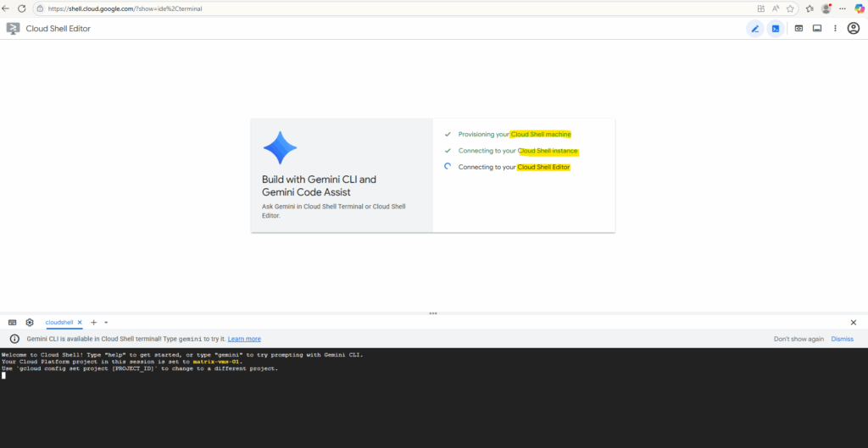Click the browser Apps grid icon
Image resolution: width=868 pixels, height=448 pixels.
[760, 8]
